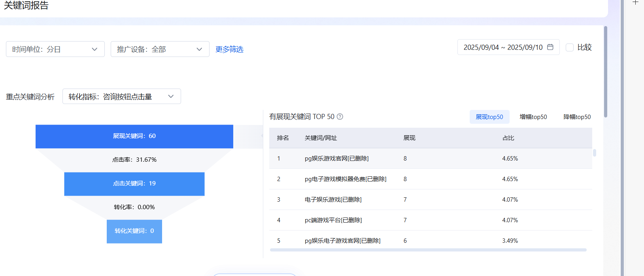Click the page's vertical scrollbar thumb
This screenshot has width=644, height=276.
click(605, 71)
